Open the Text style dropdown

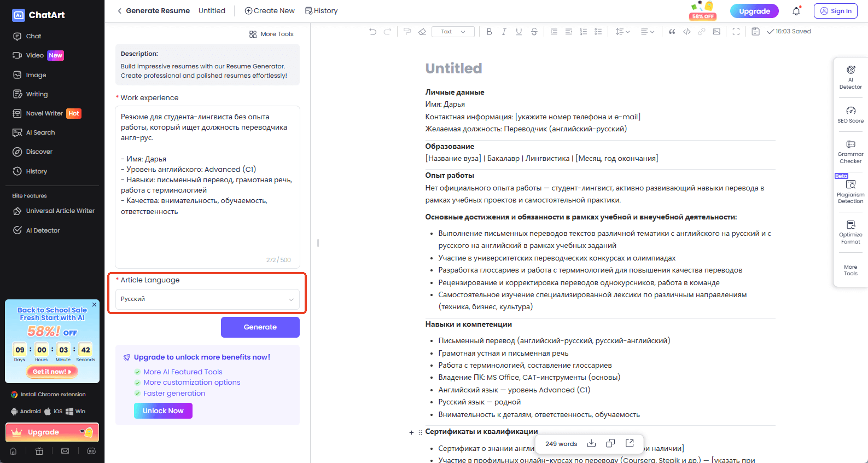click(x=453, y=32)
